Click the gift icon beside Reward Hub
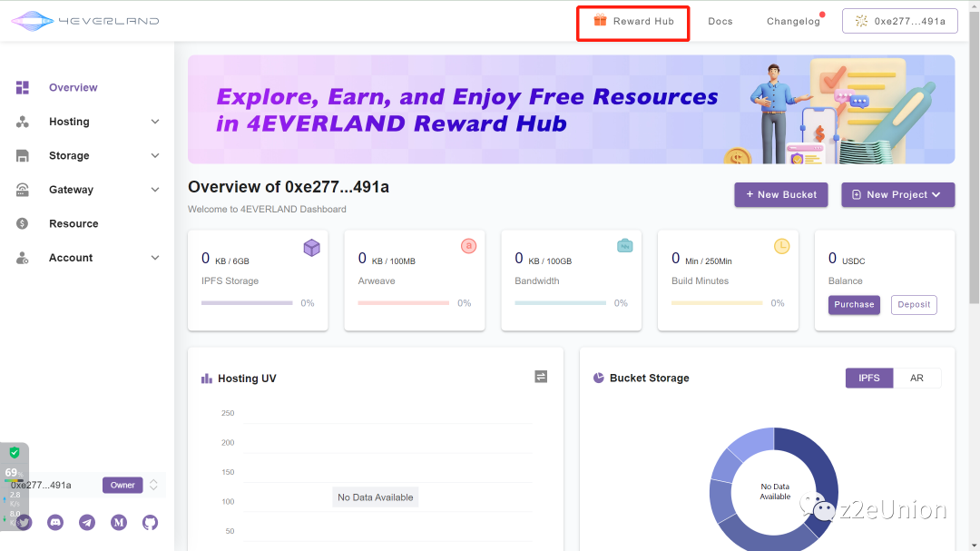 [x=600, y=20]
